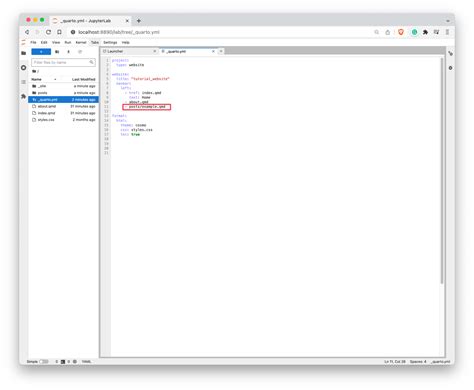Open the Extension Manager puzzle sidebar icon

(23, 96)
